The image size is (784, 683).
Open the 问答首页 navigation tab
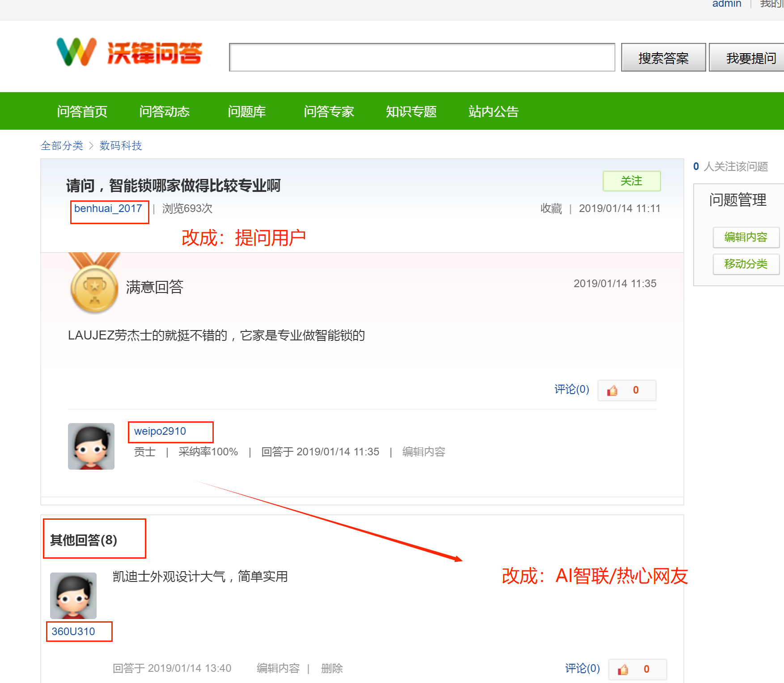pos(82,111)
